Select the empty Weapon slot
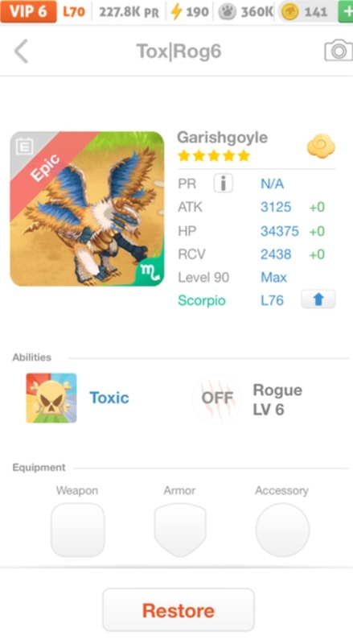The width and height of the screenshot is (353, 644). click(77, 530)
